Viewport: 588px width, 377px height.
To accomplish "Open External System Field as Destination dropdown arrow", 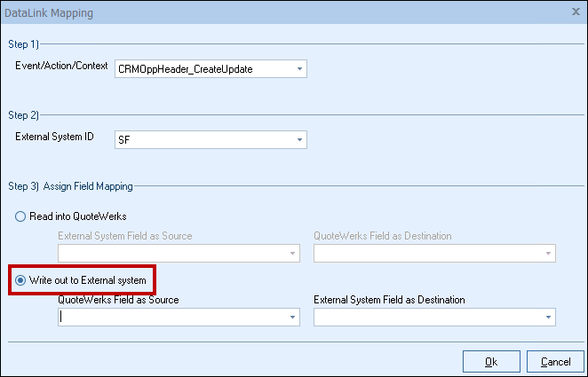I will click(x=548, y=317).
